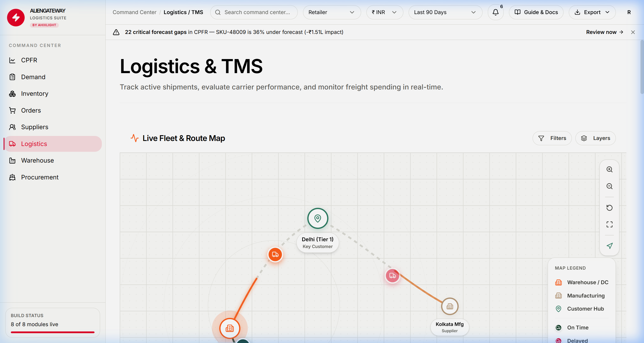Select the Delhi customer hub pin

[x=318, y=218]
